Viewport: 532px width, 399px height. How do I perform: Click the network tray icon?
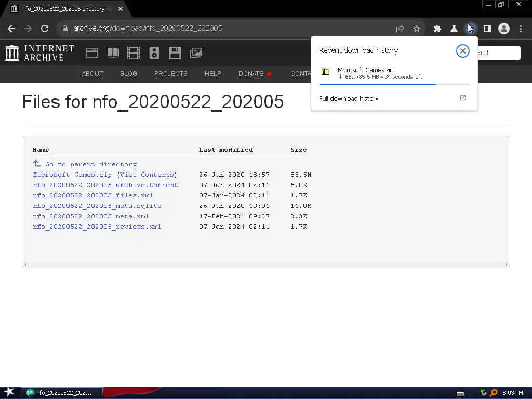point(484,393)
